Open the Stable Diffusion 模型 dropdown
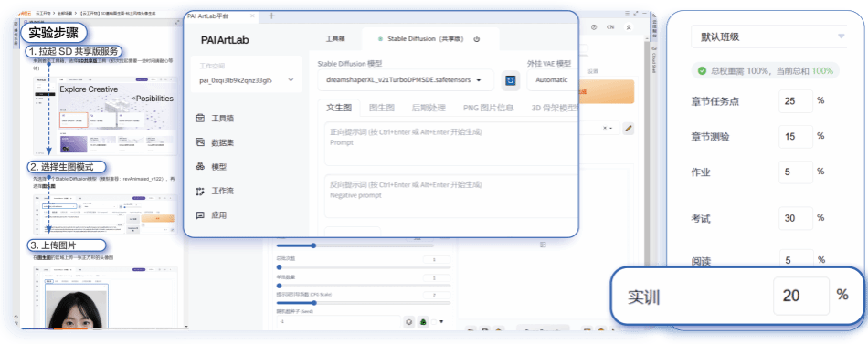This screenshot has width=868, height=344. tap(406, 80)
